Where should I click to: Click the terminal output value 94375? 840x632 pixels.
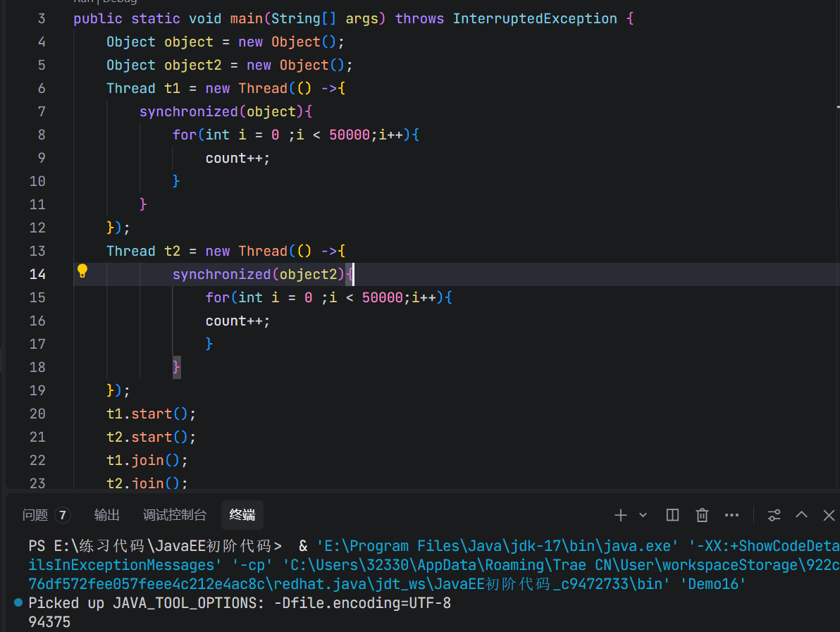pyautogui.click(x=49, y=622)
